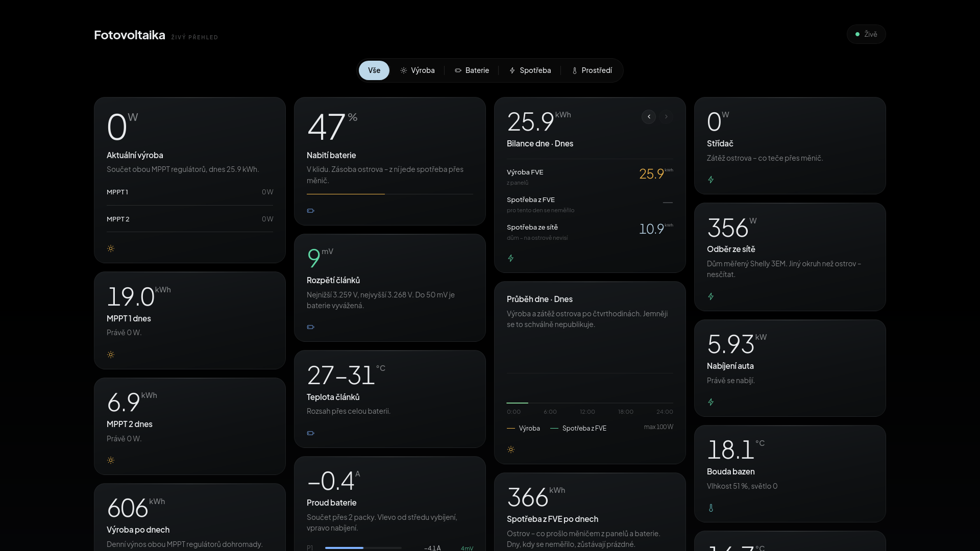980x551 pixels.
Task: Click sun icon in Aktuální výroba card
Action: [111, 249]
